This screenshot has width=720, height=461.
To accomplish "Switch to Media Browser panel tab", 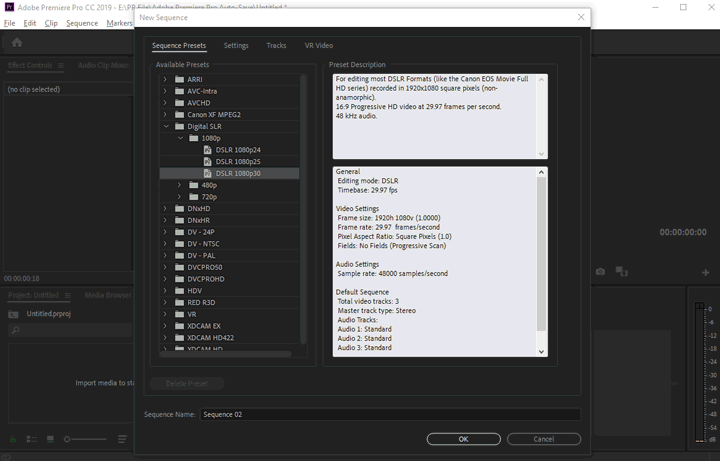I will (108, 295).
